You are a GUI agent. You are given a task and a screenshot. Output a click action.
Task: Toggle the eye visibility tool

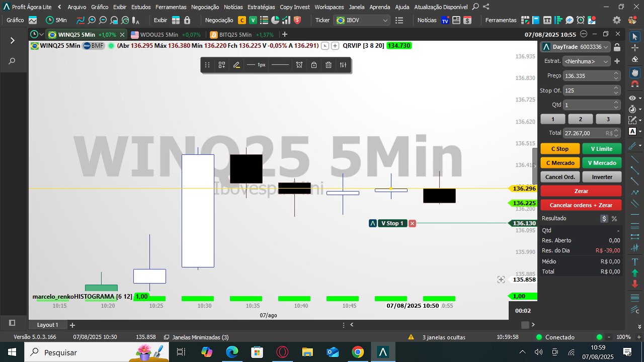tap(633, 98)
